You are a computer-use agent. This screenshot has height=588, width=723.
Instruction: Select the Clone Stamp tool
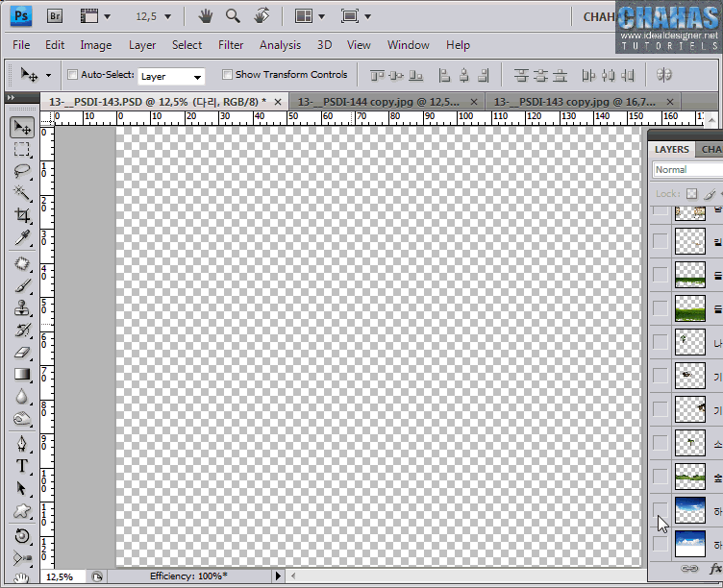(x=22, y=307)
